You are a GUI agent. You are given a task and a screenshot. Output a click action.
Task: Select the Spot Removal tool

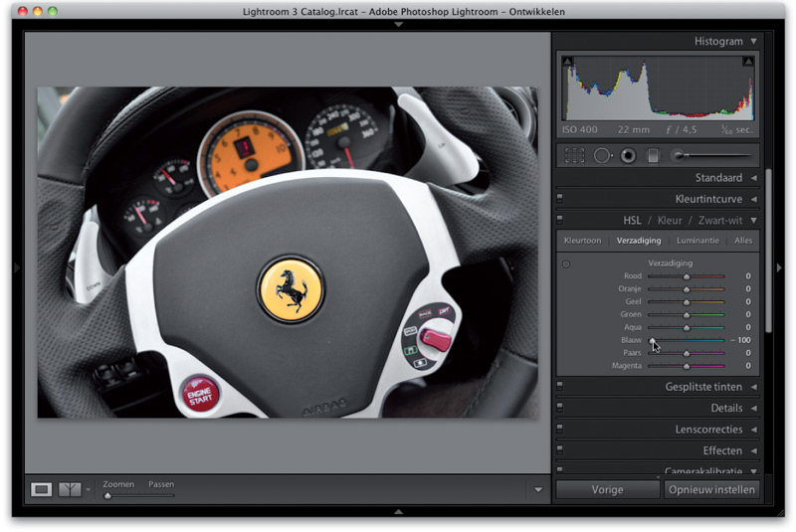(x=603, y=156)
